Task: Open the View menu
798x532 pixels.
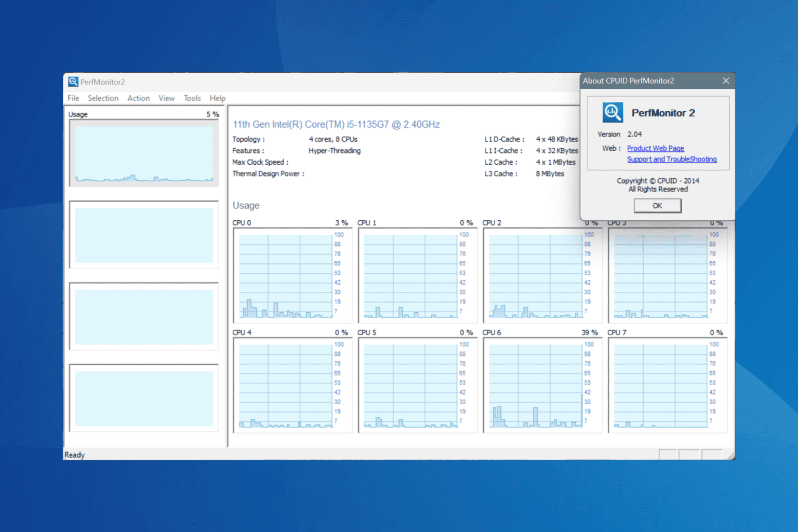Action: pyautogui.click(x=166, y=98)
